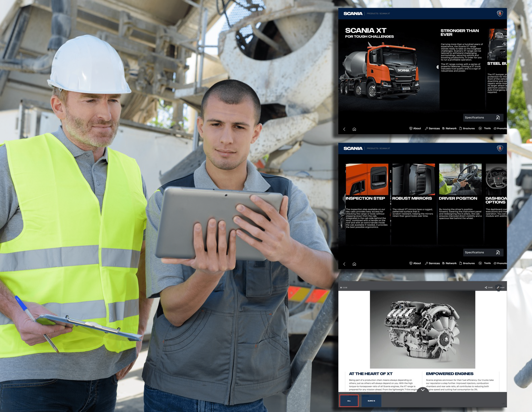This screenshot has width=532, height=412.
Task: Select the 'DRIVER POSITION' heading
Action: pyautogui.click(x=458, y=198)
